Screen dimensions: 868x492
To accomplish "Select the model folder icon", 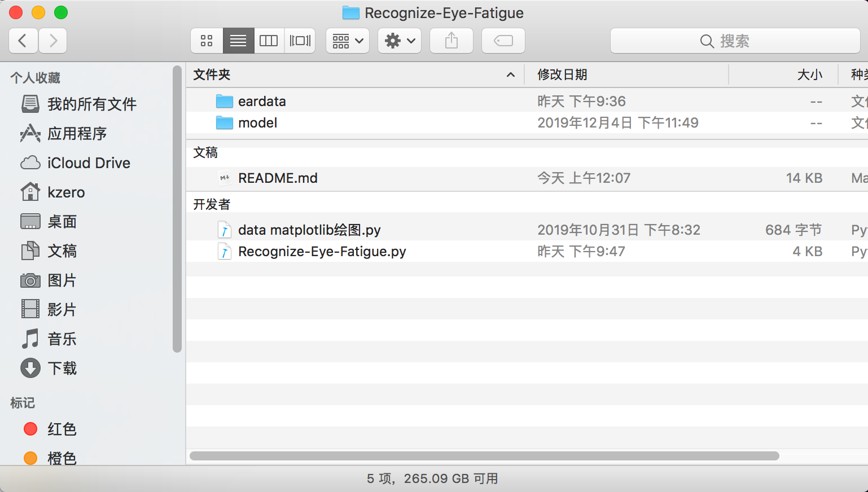I will [224, 123].
